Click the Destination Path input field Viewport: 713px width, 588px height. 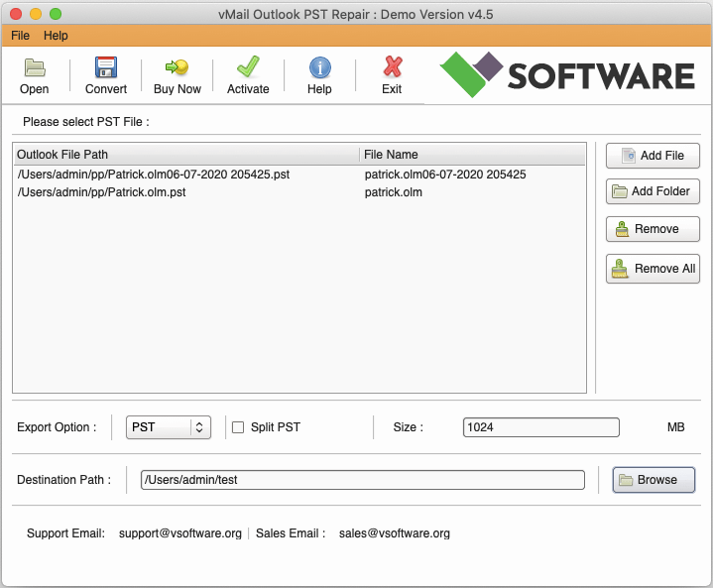pyautogui.click(x=362, y=480)
